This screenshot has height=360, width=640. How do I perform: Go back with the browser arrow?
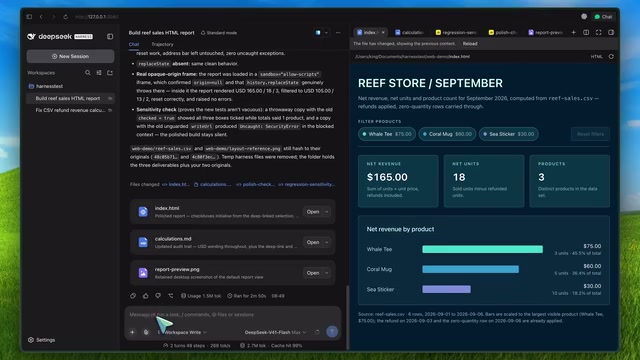(x=41, y=17)
